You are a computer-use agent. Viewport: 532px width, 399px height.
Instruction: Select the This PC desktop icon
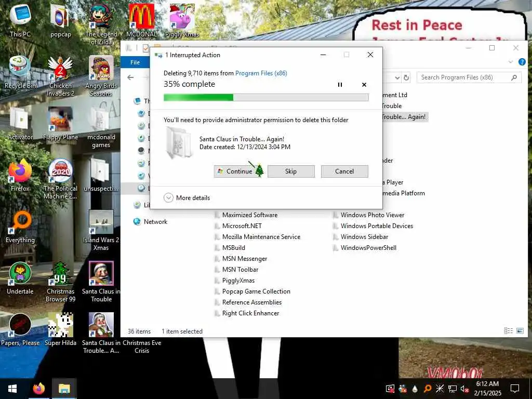pos(20,20)
